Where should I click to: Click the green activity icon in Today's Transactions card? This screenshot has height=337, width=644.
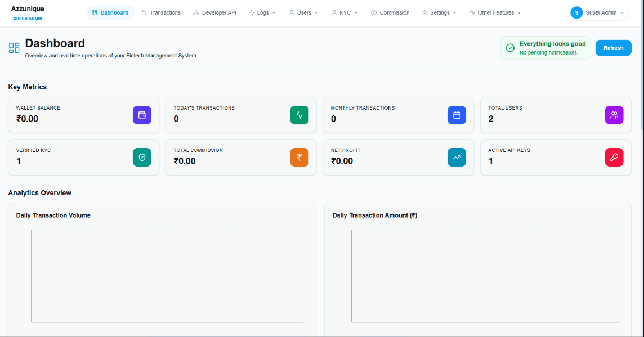pos(299,115)
